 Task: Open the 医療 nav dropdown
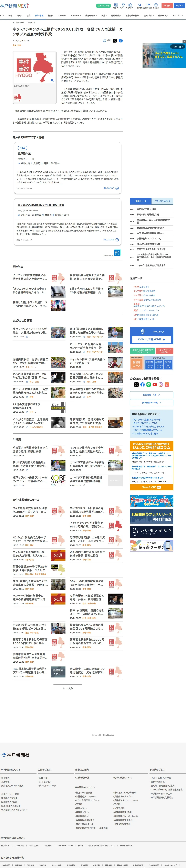(x=104, y=15)
